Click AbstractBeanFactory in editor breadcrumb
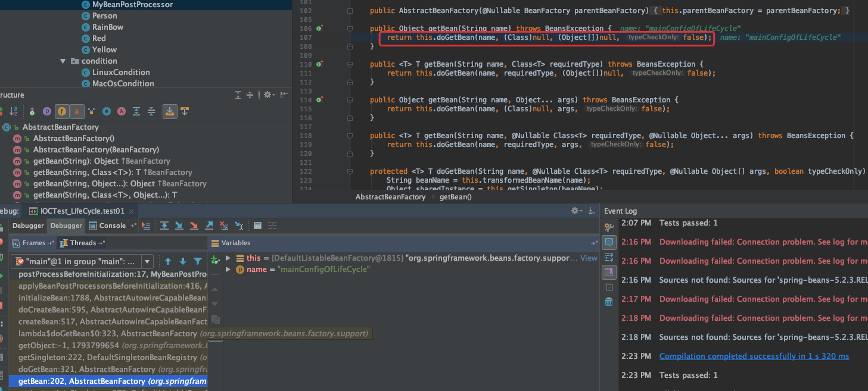Screen dimensions: 868x391 pyautogui.click(x=390, y=196)
